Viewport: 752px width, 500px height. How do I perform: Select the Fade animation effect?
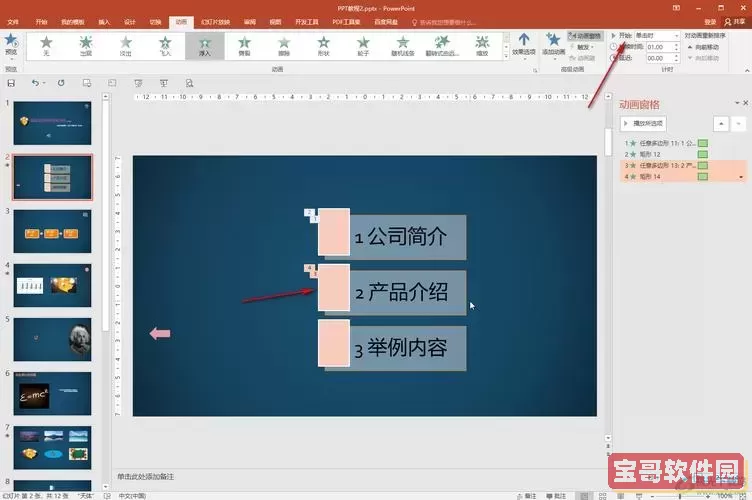coord(126,46)
